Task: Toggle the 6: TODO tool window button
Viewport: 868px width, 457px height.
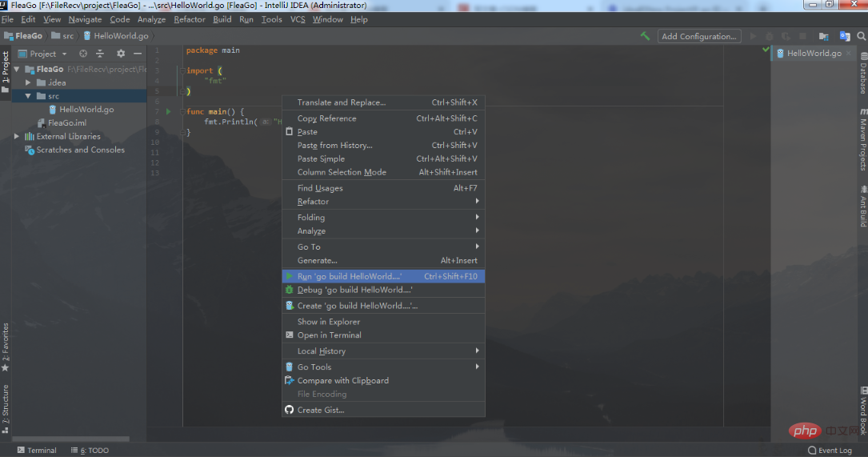Action: tap(90, 451)
